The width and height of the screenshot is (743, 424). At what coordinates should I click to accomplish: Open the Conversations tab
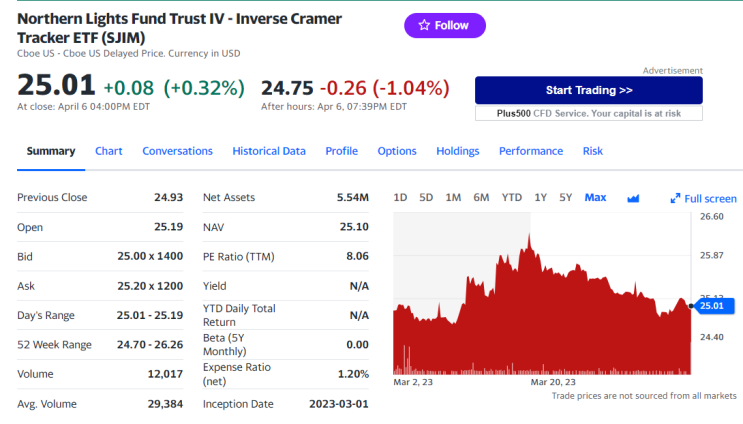click(177, 151)
